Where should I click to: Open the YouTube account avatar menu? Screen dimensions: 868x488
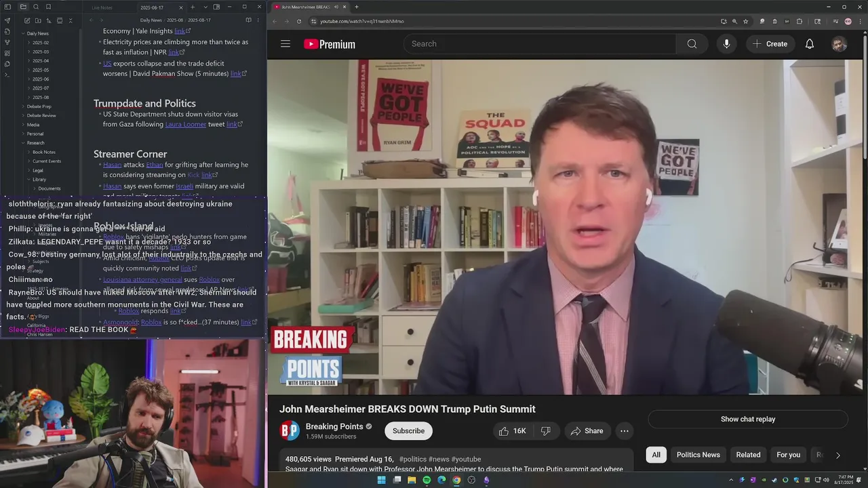pos(840,44)
